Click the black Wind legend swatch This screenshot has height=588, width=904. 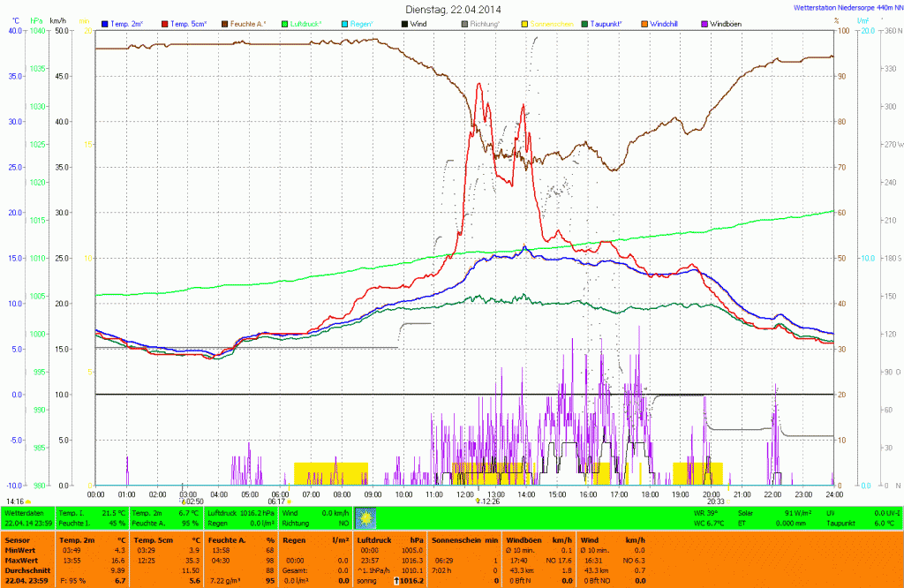point(404,23)
